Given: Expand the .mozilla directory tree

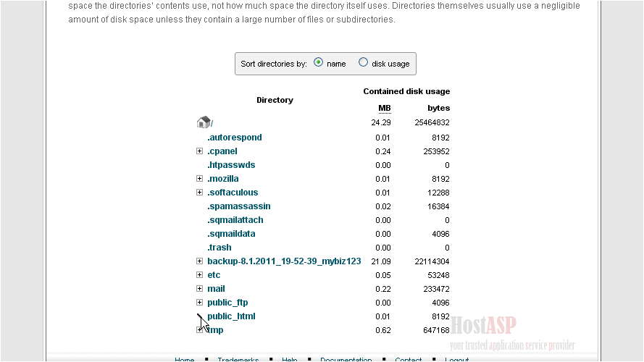Looking at the screenshot, I should [200, 179].
